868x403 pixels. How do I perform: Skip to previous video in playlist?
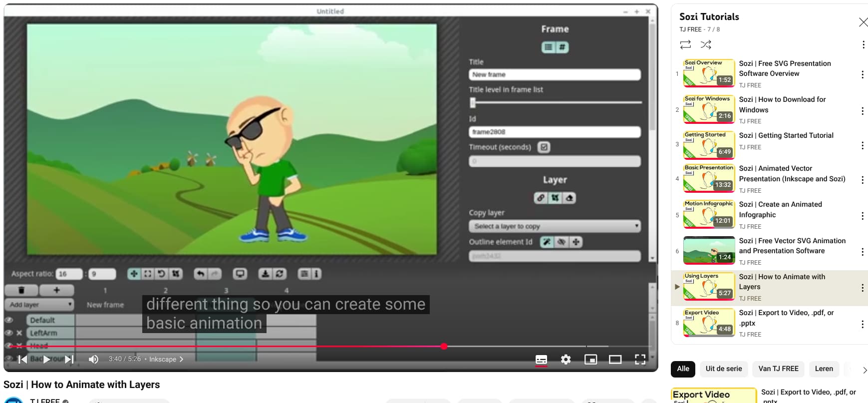point(22,359)
